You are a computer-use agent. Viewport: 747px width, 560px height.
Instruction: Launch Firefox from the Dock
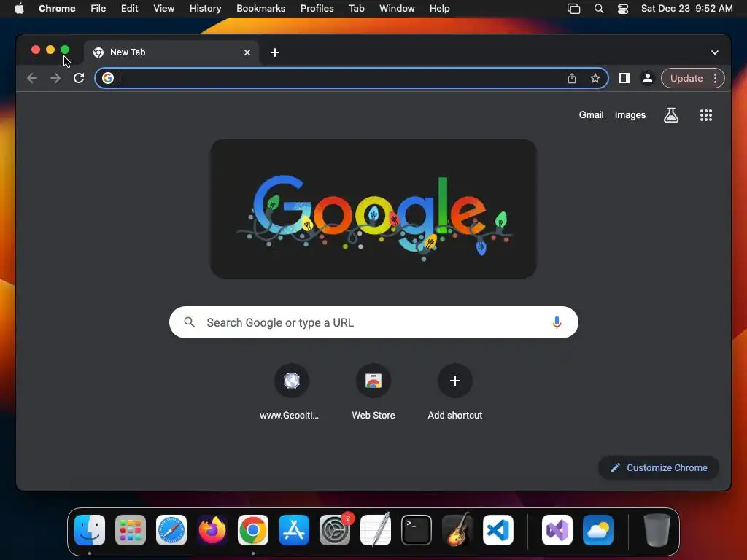(212, 530)
